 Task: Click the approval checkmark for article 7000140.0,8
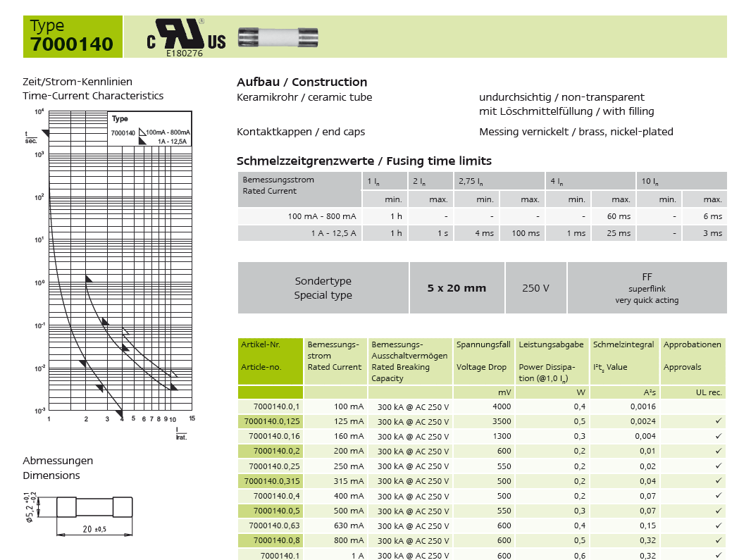pos(718,540)
